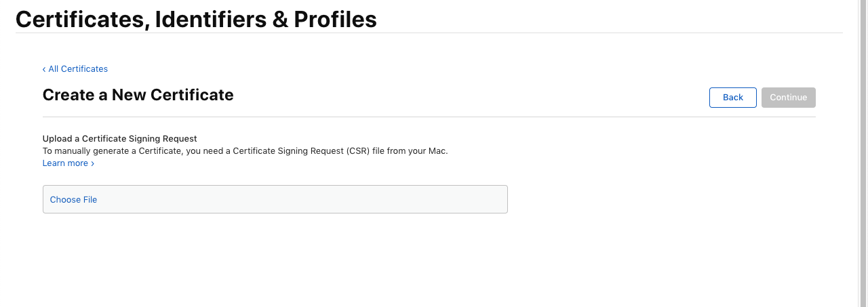Open the Learn more link

click(68, 163)
